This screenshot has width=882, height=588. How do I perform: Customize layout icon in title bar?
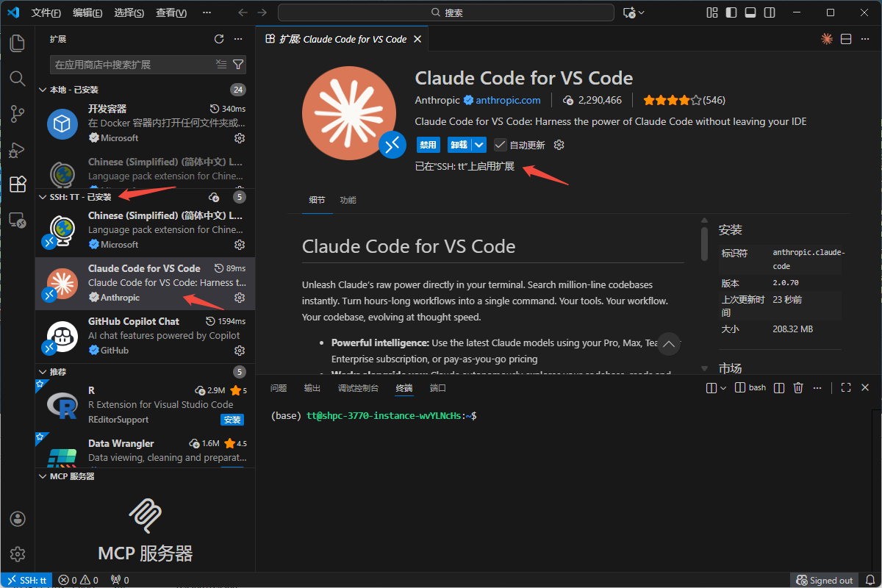point(711,12)
